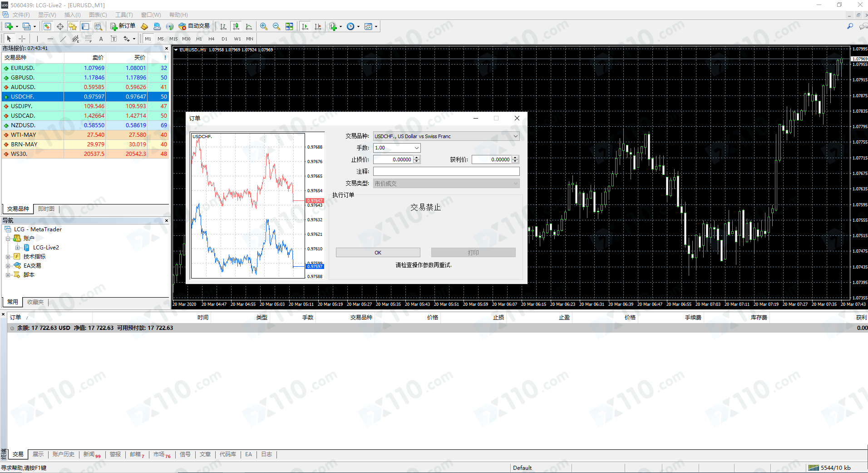Switch to the 即时图 tick chart tab
868x473 pixels.
coord(46,209)
